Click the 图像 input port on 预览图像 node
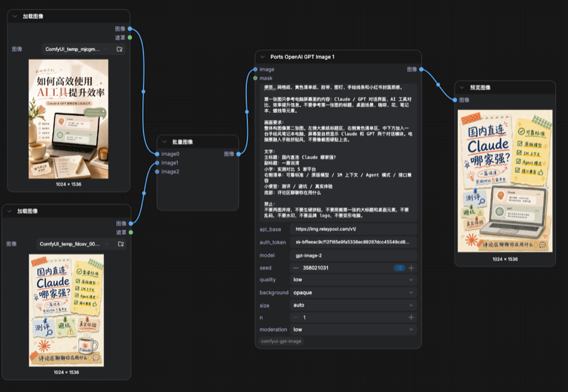 pos(455,100)
